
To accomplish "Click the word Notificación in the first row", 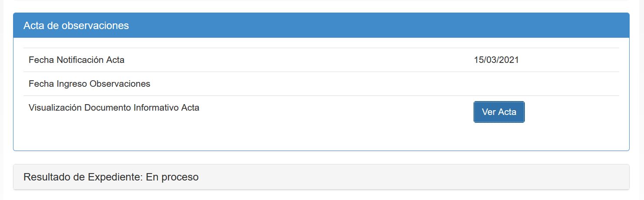I will pos(81,60).
